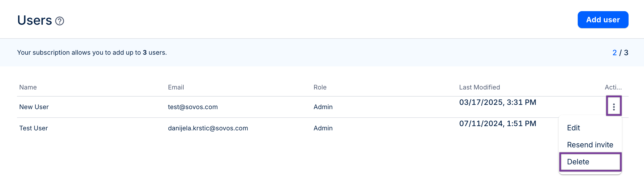Viewport: 644px width, 180px height.
Task: Click the 07/11/2024, 1:51 PM date
Action: coord(498,123)
